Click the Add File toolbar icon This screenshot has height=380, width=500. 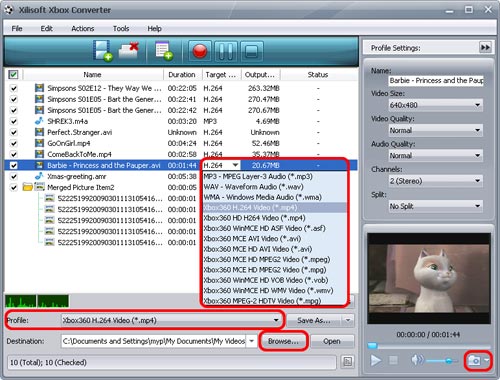(x=103, y=51)
